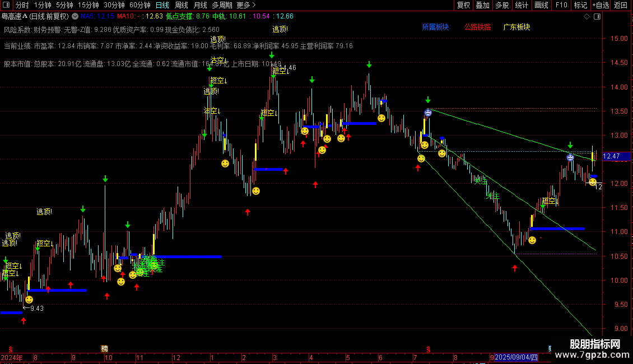Select the 2025/09/04/四 date label
Image resolution: width=633 pixels, height=364 pixels.
coord(516,357)
